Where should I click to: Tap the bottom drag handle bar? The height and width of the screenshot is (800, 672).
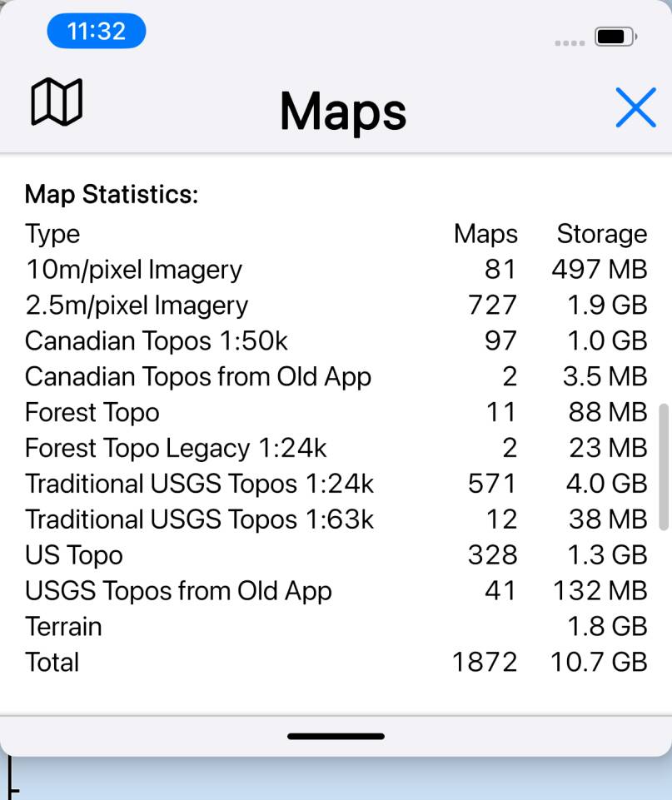click(x=336, y=736)
